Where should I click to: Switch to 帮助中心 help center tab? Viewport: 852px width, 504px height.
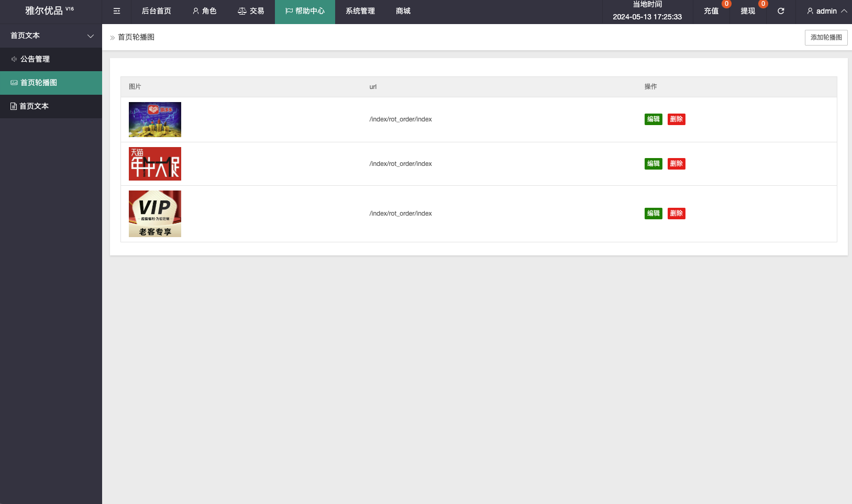pos(305,12)
